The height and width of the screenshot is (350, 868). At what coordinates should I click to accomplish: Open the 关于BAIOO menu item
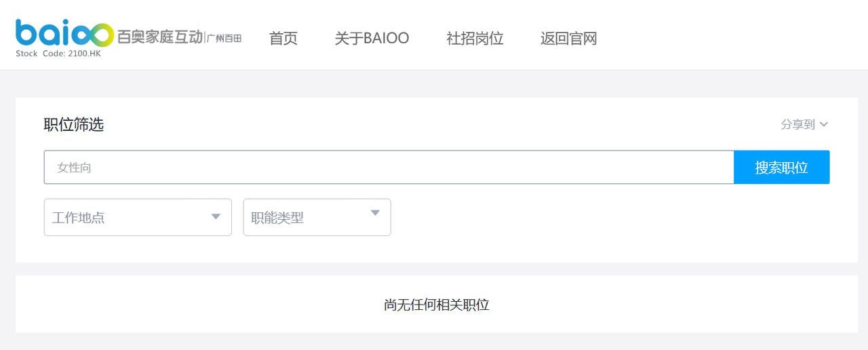coord(372,38)
